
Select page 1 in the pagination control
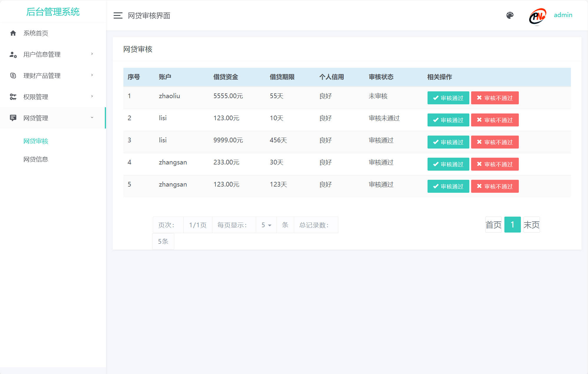[512, 224]
